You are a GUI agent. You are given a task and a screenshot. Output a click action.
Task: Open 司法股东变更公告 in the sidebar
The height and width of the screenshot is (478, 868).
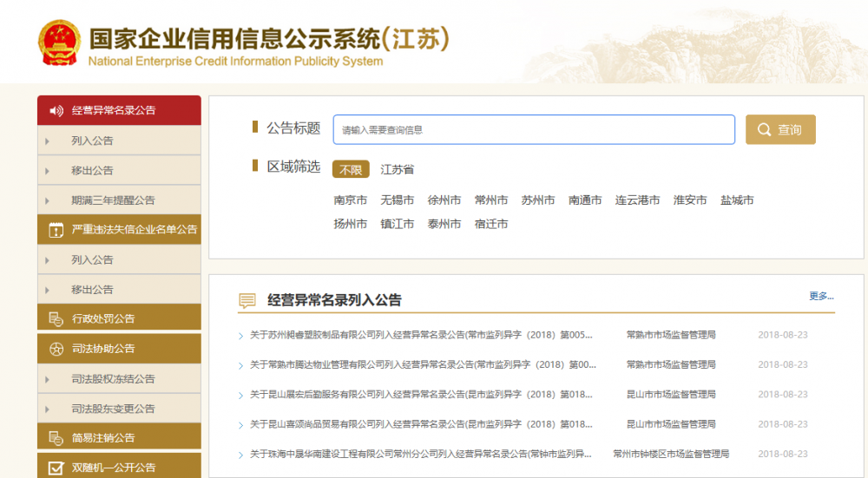click(113, 409)
